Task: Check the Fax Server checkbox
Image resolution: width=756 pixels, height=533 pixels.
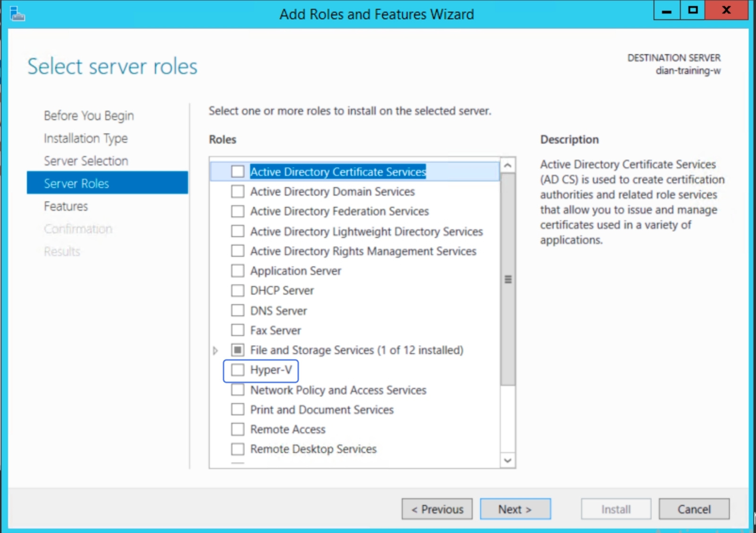Action: [238, 330]
